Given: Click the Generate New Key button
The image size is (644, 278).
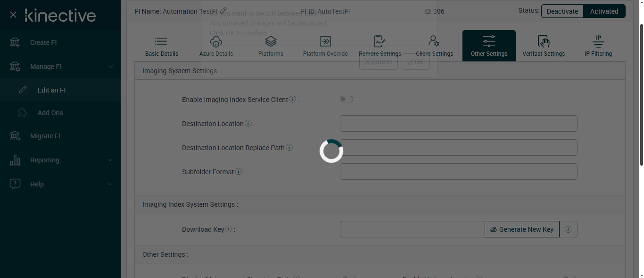Looking at the screenshot, I should [522, 229].
